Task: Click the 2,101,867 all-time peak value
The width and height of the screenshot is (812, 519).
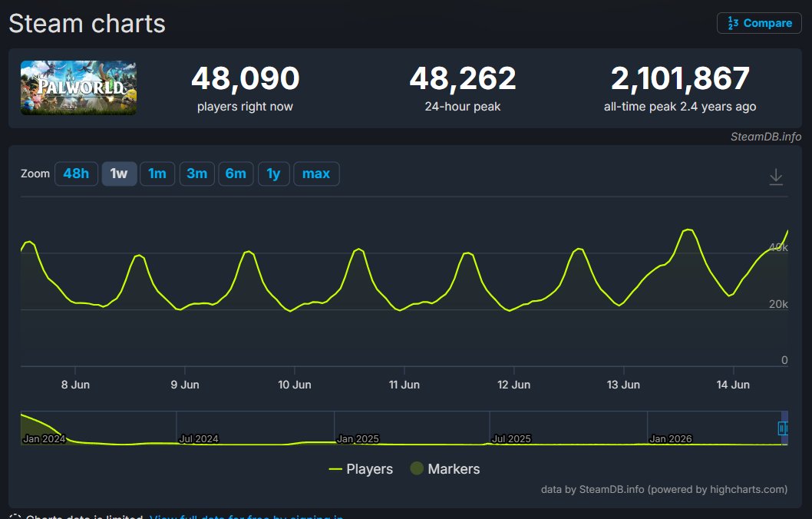Action: pos(680,78)
